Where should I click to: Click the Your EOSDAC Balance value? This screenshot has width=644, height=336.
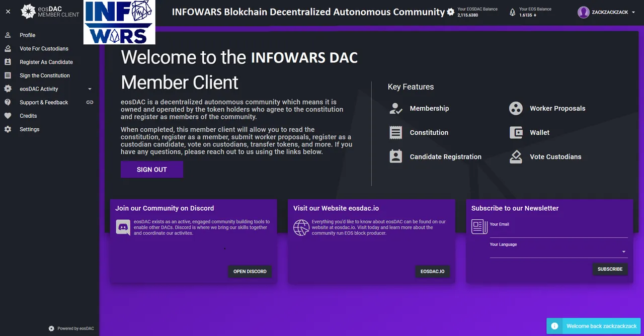(x=468, y=15)
